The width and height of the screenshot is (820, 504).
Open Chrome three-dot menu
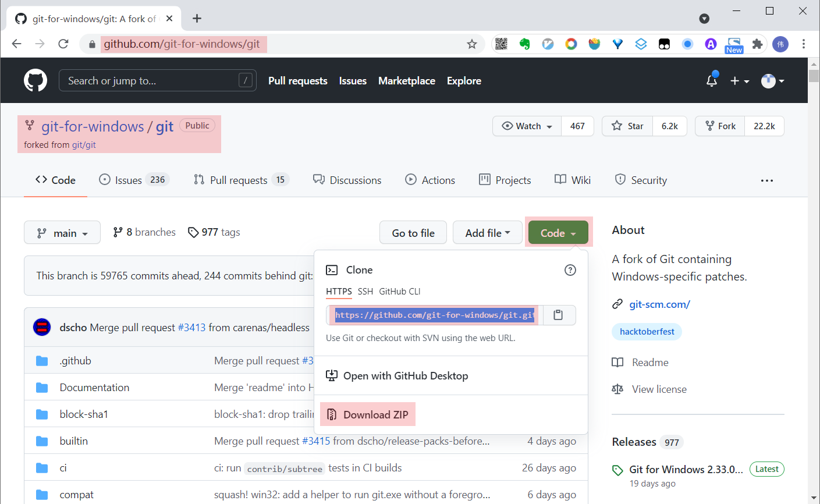(803, 44)
